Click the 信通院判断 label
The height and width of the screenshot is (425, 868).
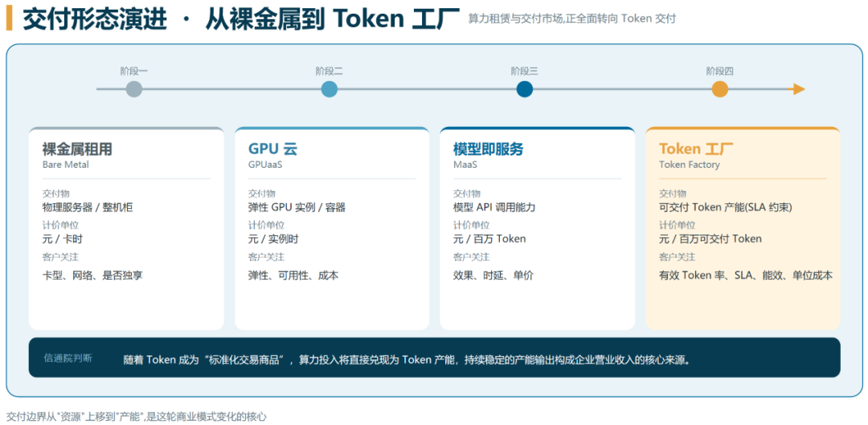[x=68, y=358]
